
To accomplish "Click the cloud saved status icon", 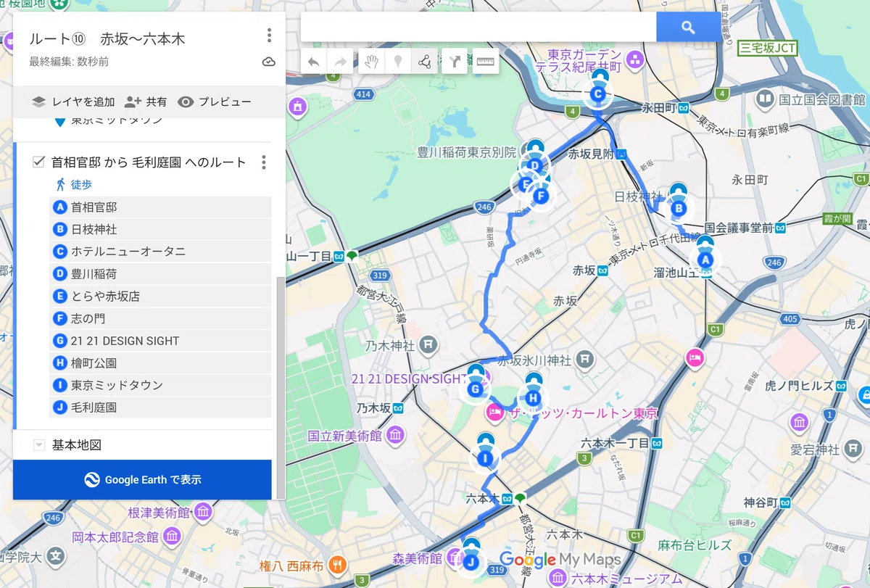I will tap(269, 62).
